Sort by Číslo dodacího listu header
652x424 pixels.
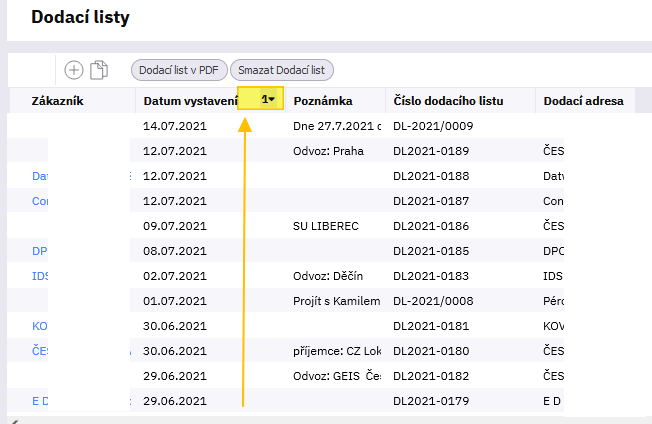tap(448, 101)
